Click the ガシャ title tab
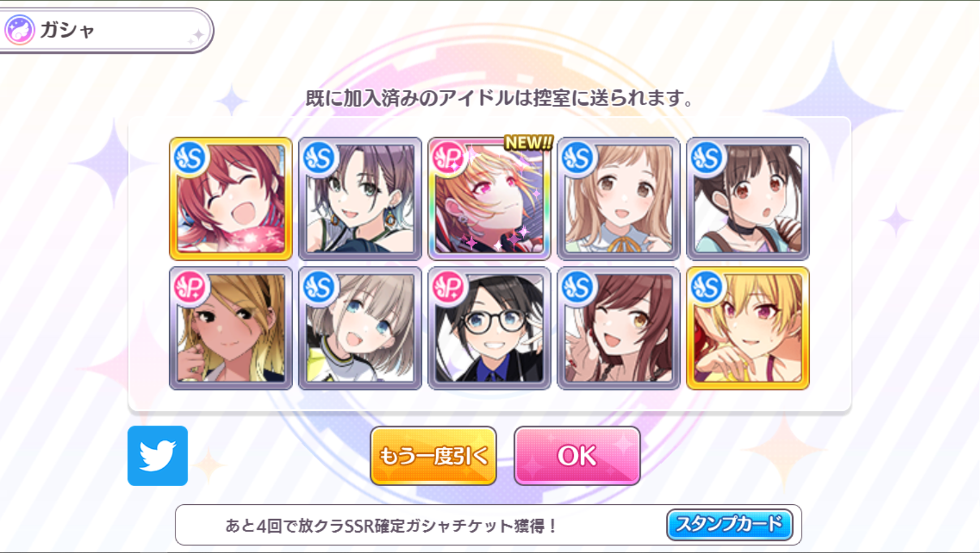 click(106, 30)
